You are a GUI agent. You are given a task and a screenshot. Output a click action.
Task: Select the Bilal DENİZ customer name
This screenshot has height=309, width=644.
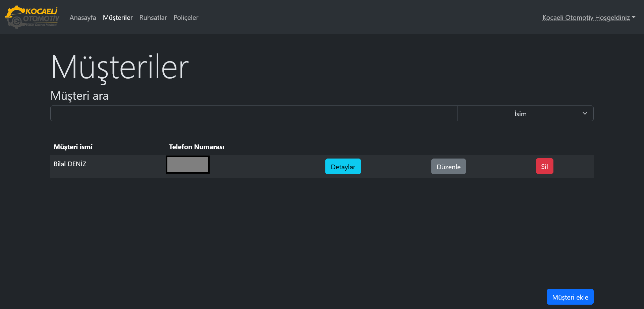tap(70, 164)
